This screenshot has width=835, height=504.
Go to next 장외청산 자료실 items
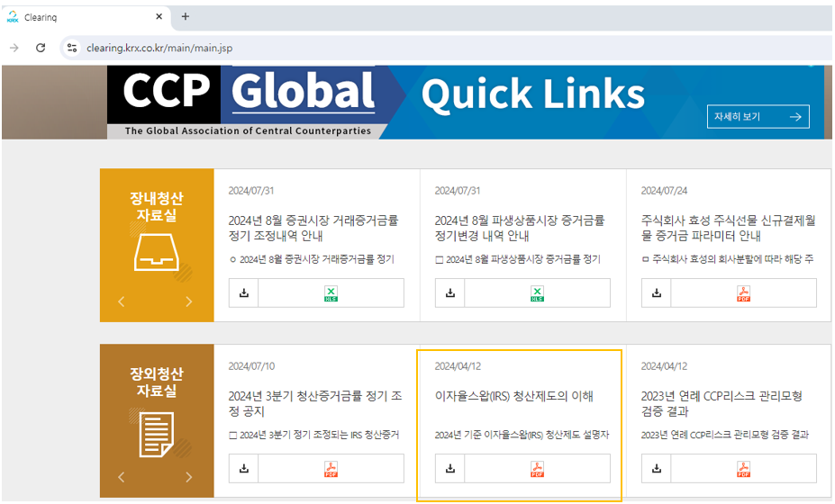click(189, 477)
